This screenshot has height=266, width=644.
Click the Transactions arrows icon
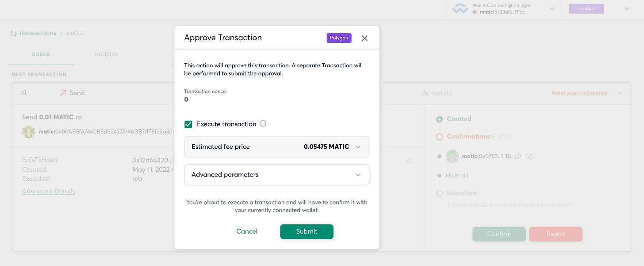coord(13,34)
